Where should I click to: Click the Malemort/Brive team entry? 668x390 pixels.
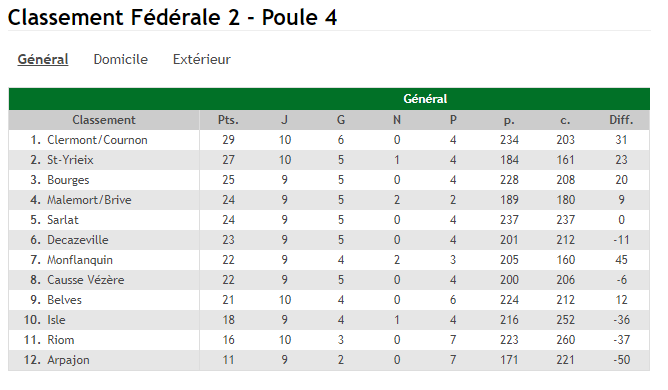coord(89,200)
